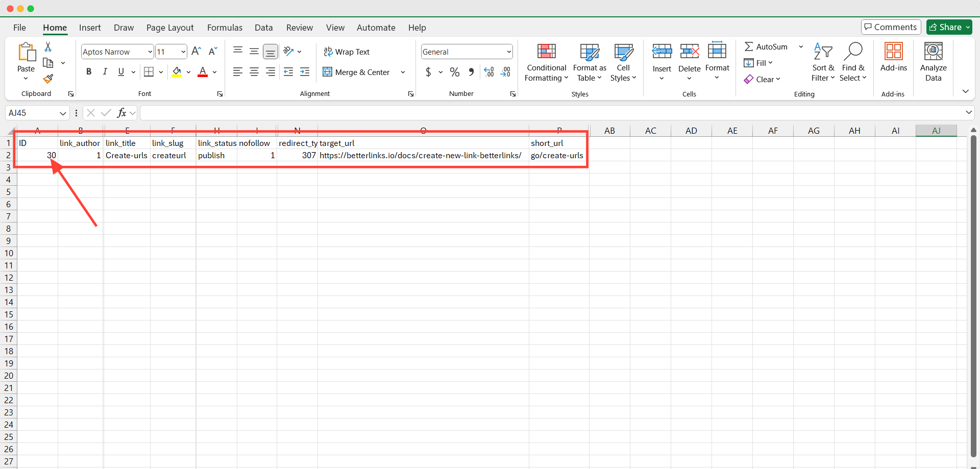The image size is (980, 469).
Task: Toggle Bold formatting
Action: point(89,72)
